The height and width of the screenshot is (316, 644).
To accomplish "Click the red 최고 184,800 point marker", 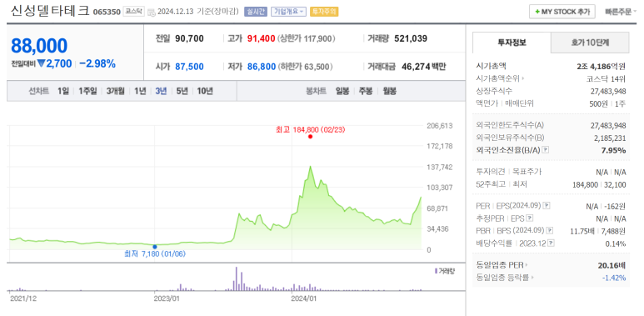I will click(310, 137).
